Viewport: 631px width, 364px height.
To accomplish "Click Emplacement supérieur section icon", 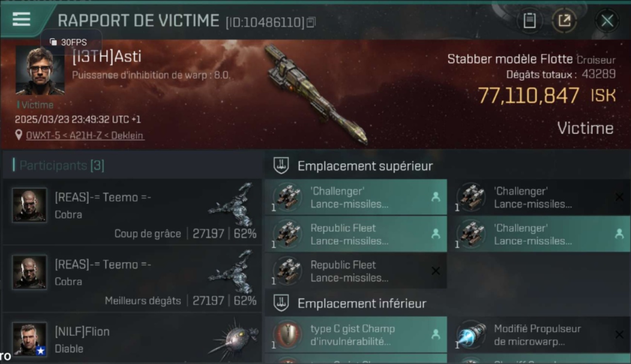I will [x=281, y=165].
